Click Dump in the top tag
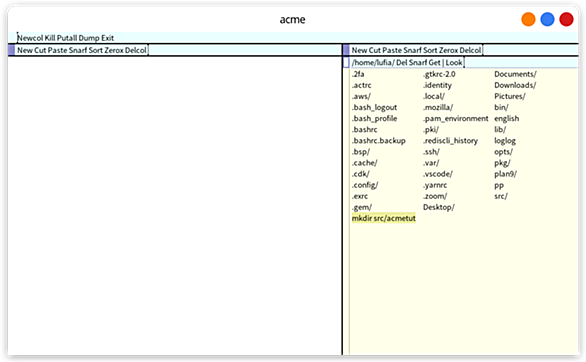Image resolution: width=586 pixels, height=362 pixels. click(89, 38)
